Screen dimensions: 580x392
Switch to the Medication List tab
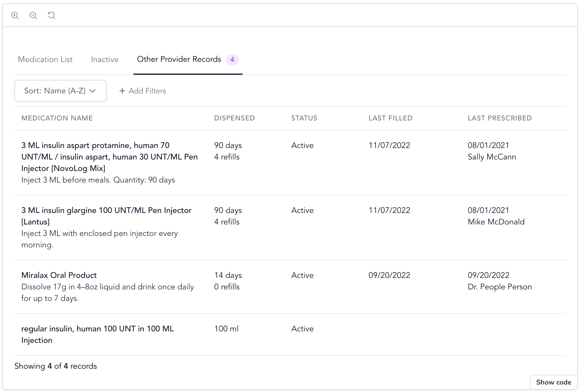pos(45,59)
